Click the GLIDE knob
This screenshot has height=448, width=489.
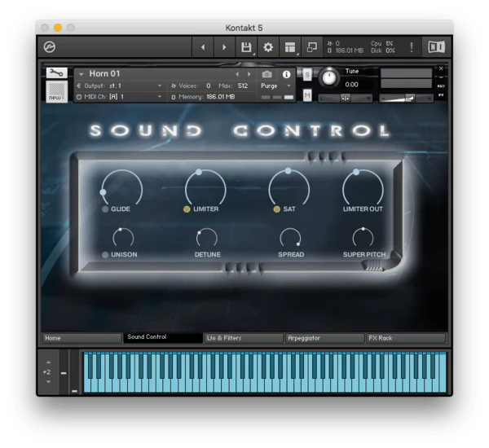pos(122,189)
